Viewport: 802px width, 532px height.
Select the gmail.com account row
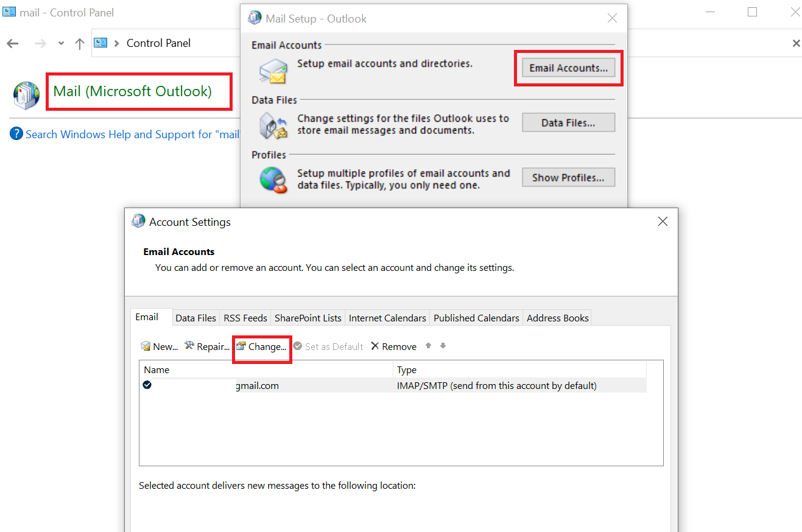pos(393,385)
